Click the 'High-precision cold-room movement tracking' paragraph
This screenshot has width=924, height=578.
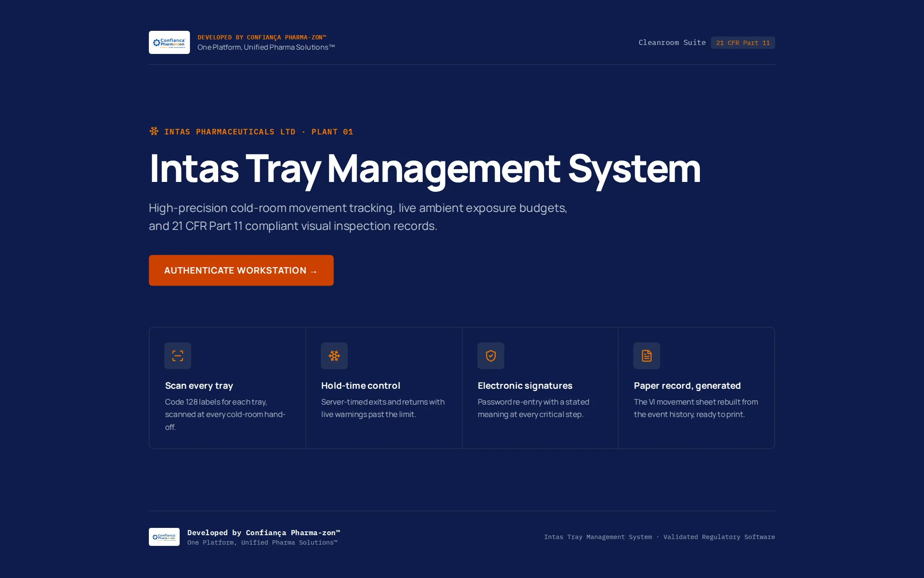click(x=358, y=217)
